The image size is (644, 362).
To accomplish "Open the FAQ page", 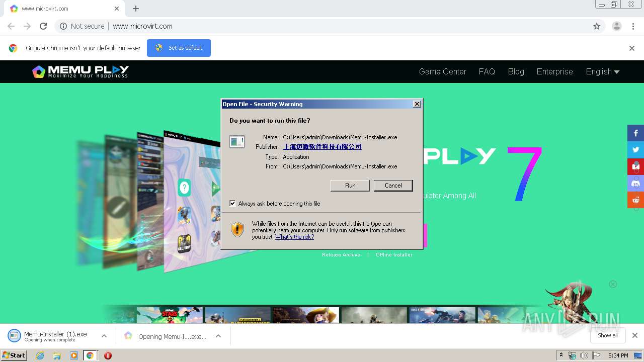I will click(x=487, y=71).
